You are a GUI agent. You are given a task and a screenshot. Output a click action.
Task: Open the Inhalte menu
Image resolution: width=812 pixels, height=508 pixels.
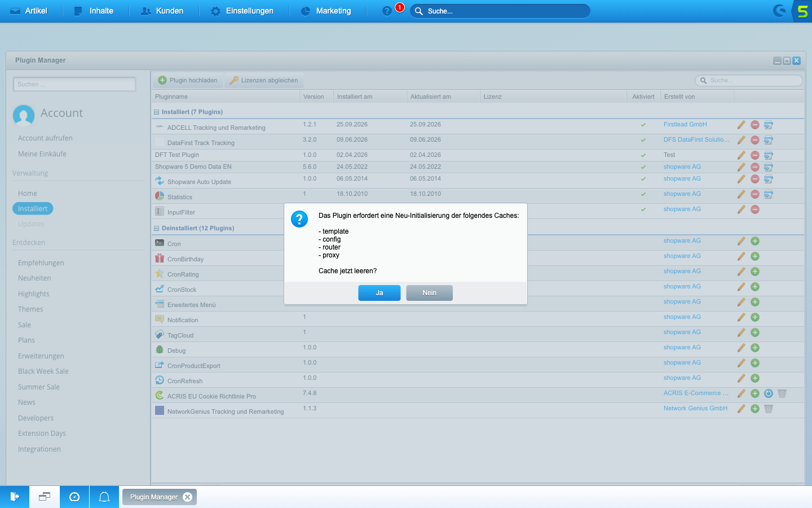(x=94, y=11)
